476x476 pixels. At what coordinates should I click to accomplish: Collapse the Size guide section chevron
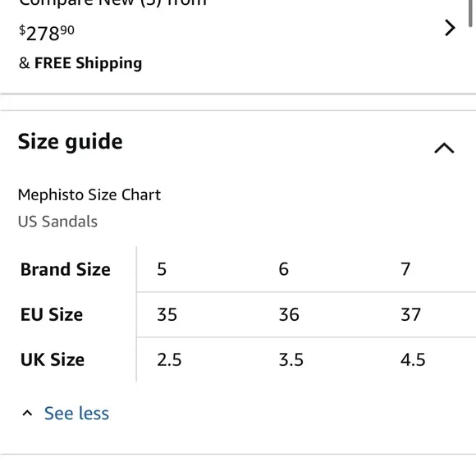pos(444,149)
